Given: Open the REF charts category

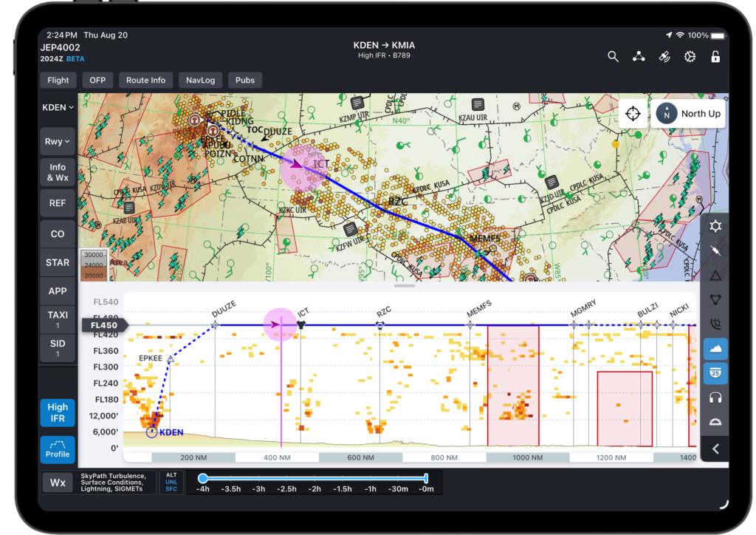Looking at the screenshot, I should pos(58,203).
